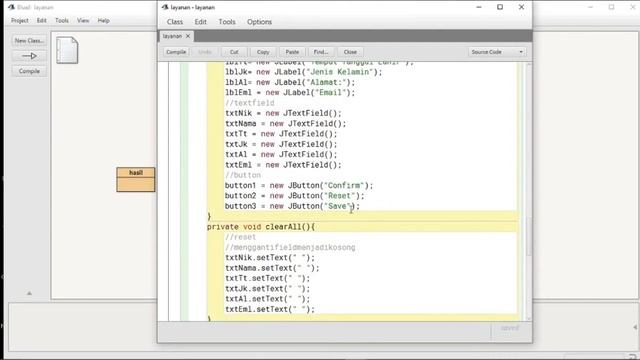Open Project menu in BlueJ main window

click(x=20, y=20)
